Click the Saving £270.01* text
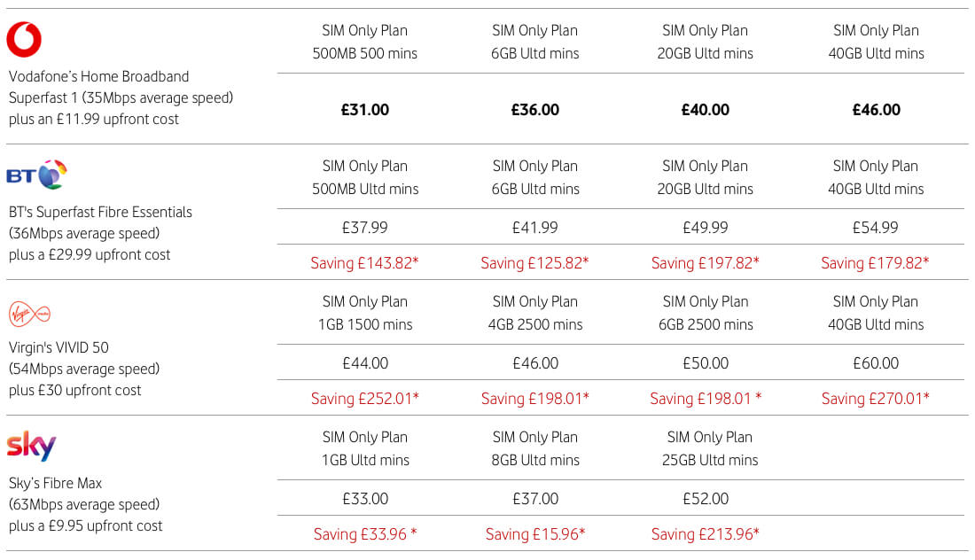Image resolution: width=975 pixels, height=560 pixels. pos(875,399)
